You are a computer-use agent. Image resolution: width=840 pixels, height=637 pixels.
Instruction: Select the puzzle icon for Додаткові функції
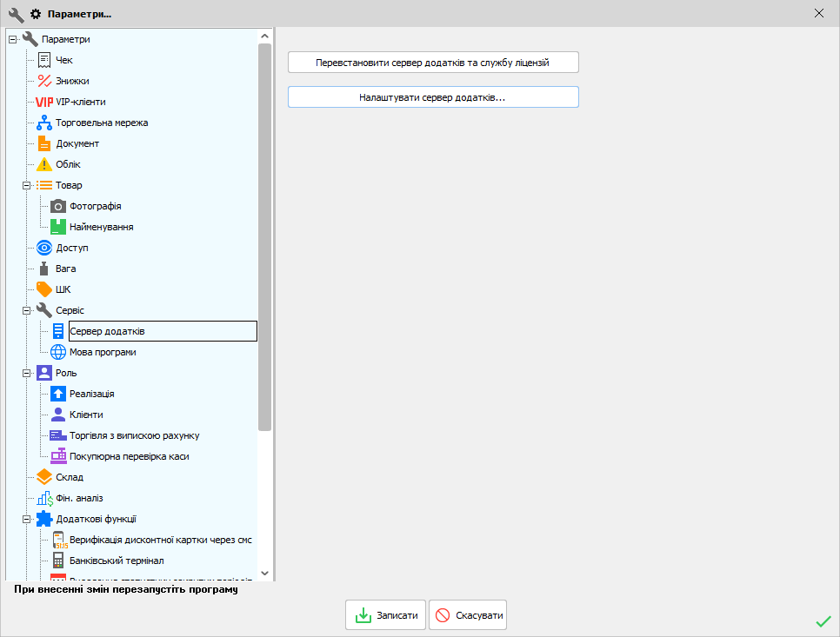(x=44, y=519)
